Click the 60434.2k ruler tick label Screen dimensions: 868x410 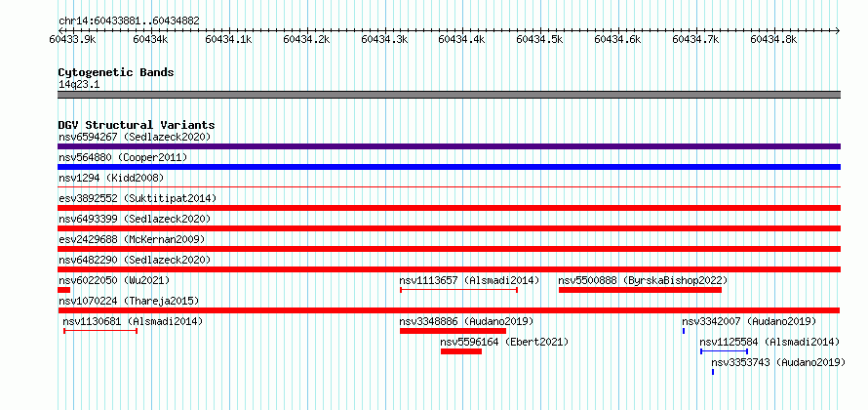pyautogui.click(x=307, y=39)
